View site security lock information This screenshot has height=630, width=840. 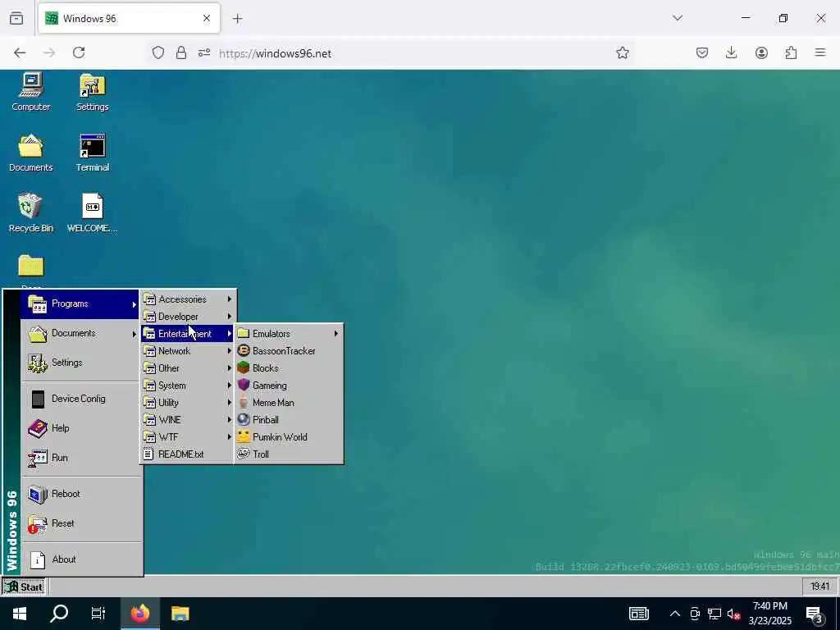point(181,52)
